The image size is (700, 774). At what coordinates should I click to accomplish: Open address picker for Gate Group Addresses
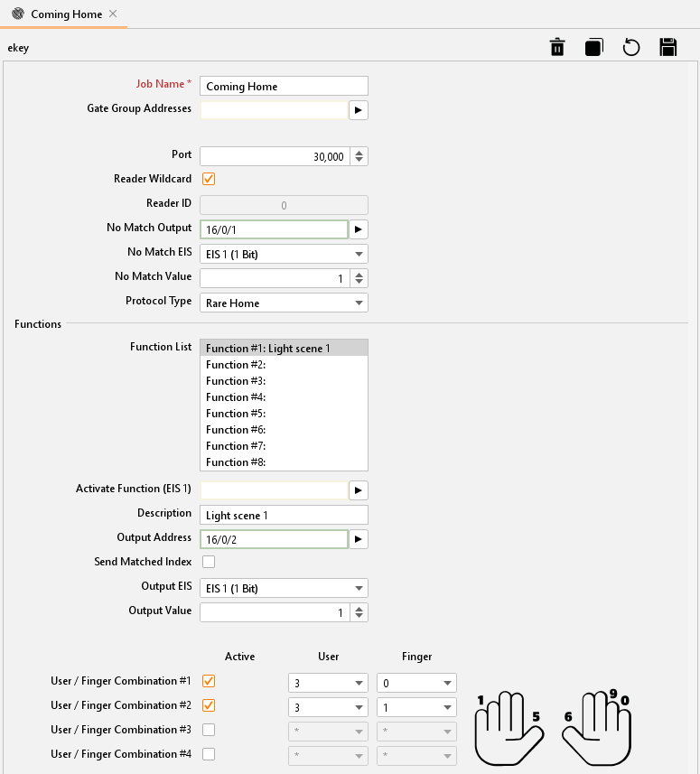(x=359, y=110)
